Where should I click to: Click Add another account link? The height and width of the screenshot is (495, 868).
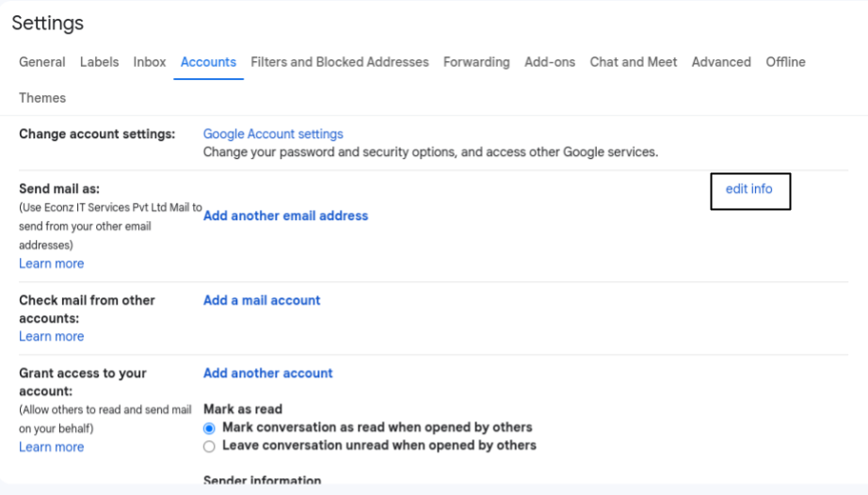[x=268, y=374]
